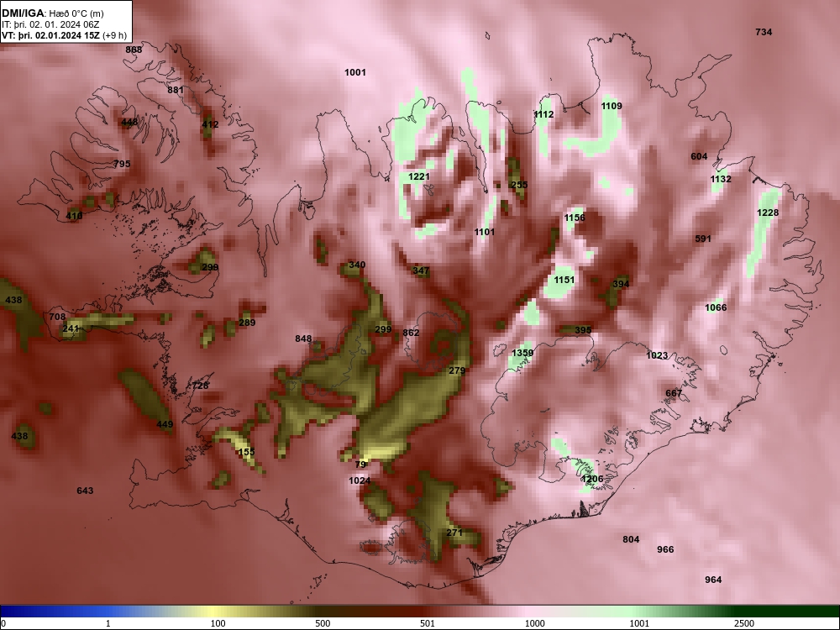
Task: Click the 394 value label
Action: [x=621, y=285]
